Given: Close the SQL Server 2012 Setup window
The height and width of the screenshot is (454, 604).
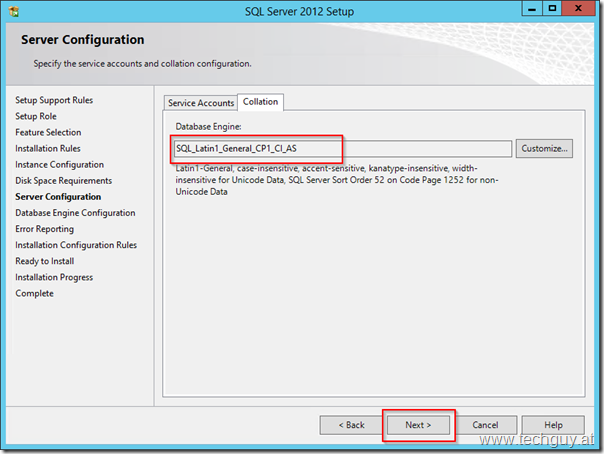Looking at the screenshot, I should tap(578, 8).
